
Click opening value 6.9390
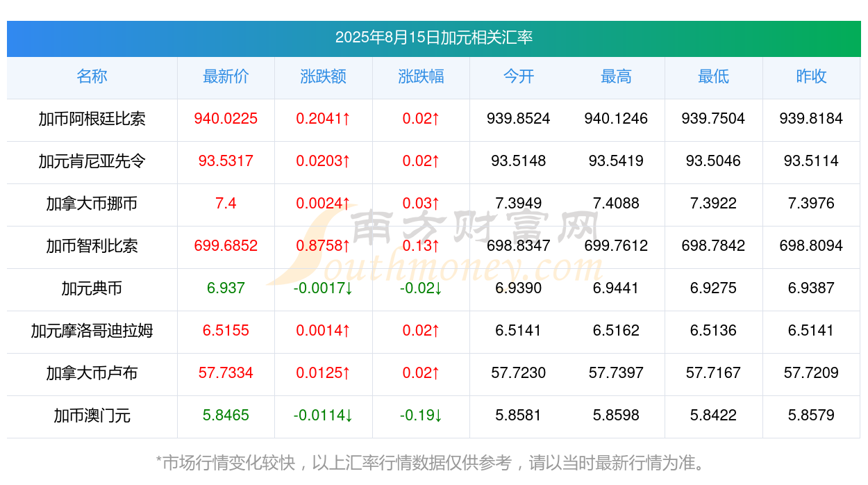point(519,288)
